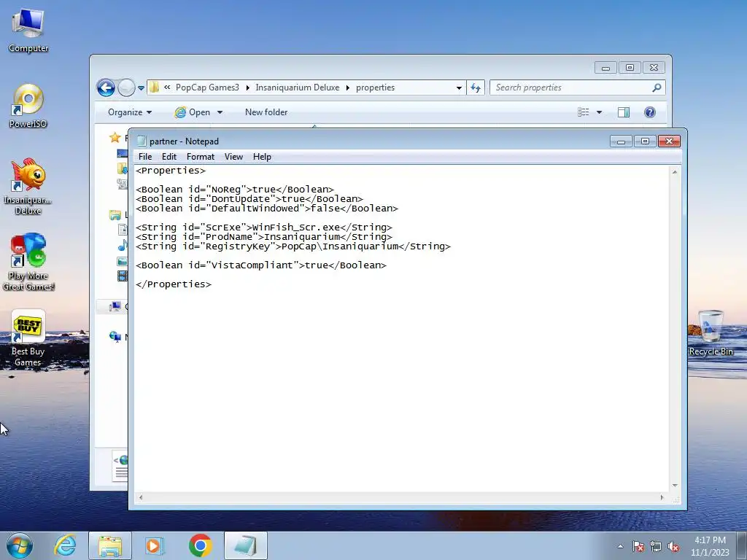Expand the arrow after PopCap Games3
Screen dimensions: 747x560
pos(248,87)
